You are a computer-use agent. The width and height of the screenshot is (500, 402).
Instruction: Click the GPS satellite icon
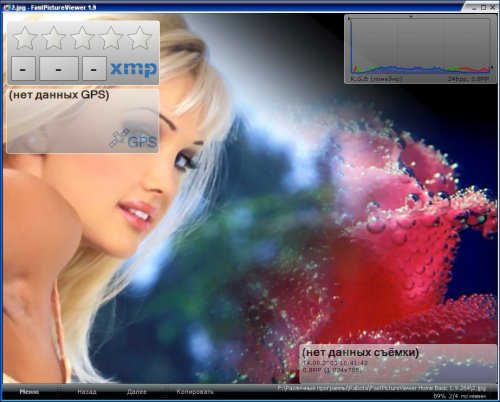coord(133,139)
